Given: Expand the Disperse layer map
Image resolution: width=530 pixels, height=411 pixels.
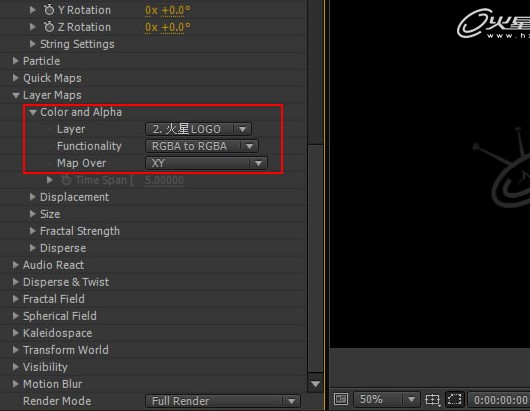Looking at the screenshot, I should [33, 248].
